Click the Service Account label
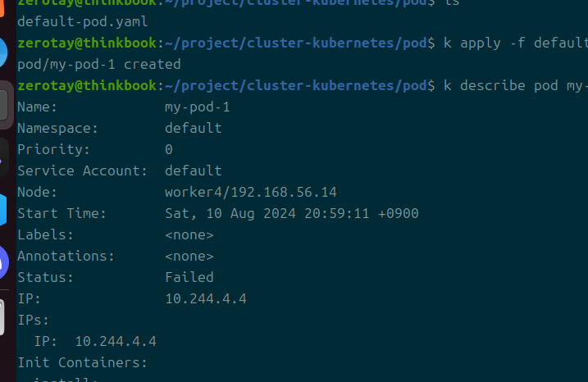Screen dimensions: 588x382 point(82,171)
